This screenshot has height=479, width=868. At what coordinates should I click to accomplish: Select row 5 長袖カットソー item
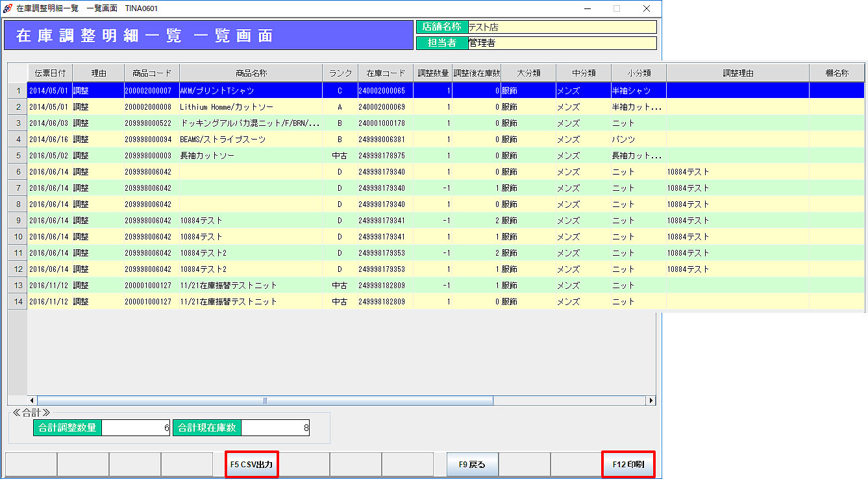tap(251, 156)
